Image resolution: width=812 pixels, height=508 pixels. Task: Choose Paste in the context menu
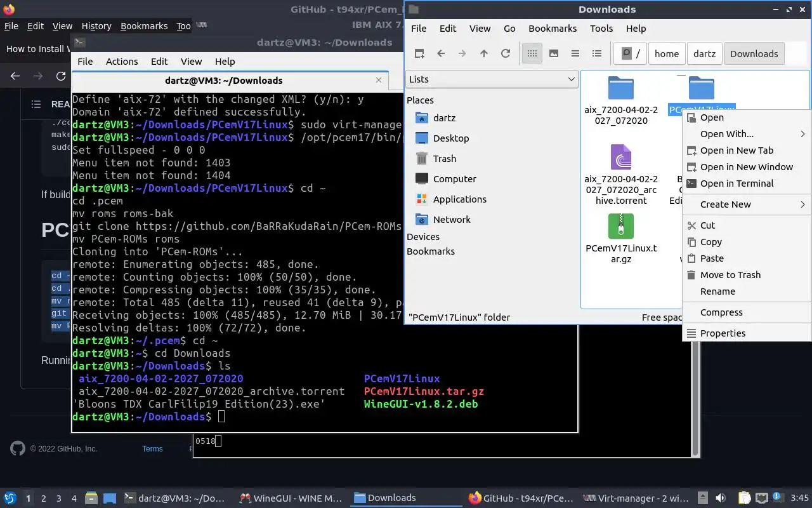(x=747, y=258)
